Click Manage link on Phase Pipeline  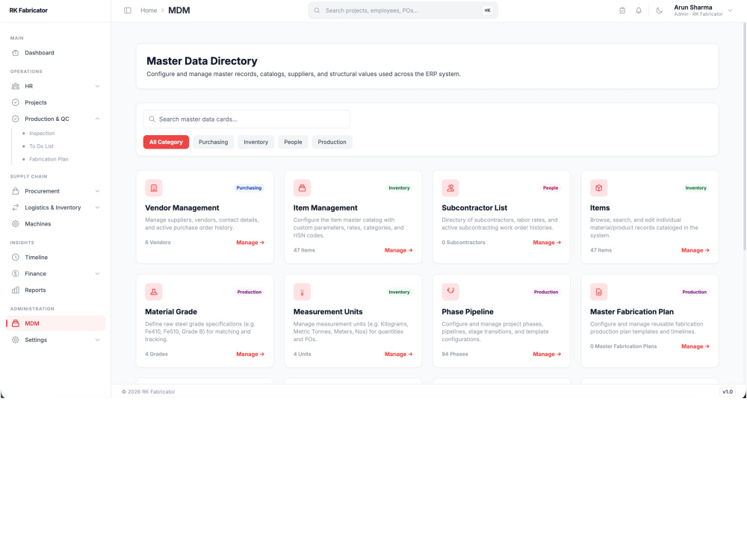pyautogui.click(x=547, y=354)
